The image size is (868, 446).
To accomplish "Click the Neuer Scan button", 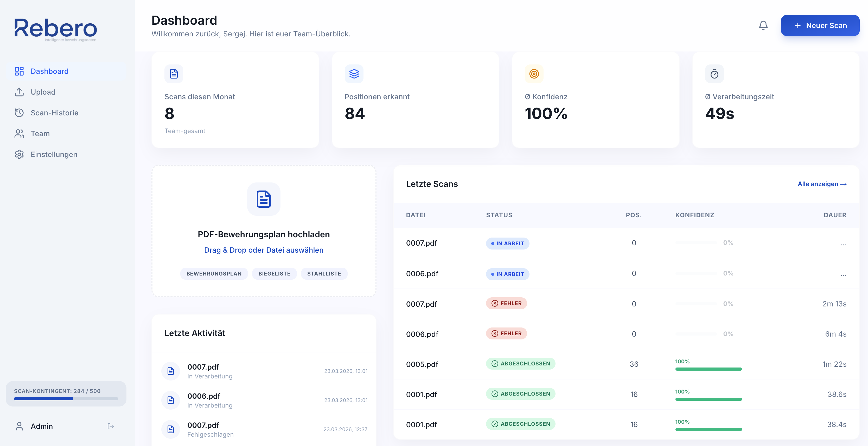I will [x=820, y=25].
